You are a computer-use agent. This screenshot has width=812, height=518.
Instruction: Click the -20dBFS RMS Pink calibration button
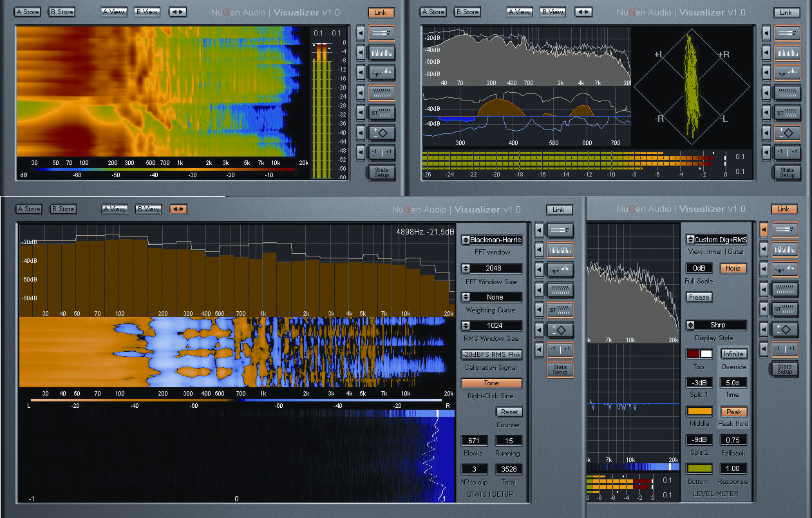coord(492,354)
